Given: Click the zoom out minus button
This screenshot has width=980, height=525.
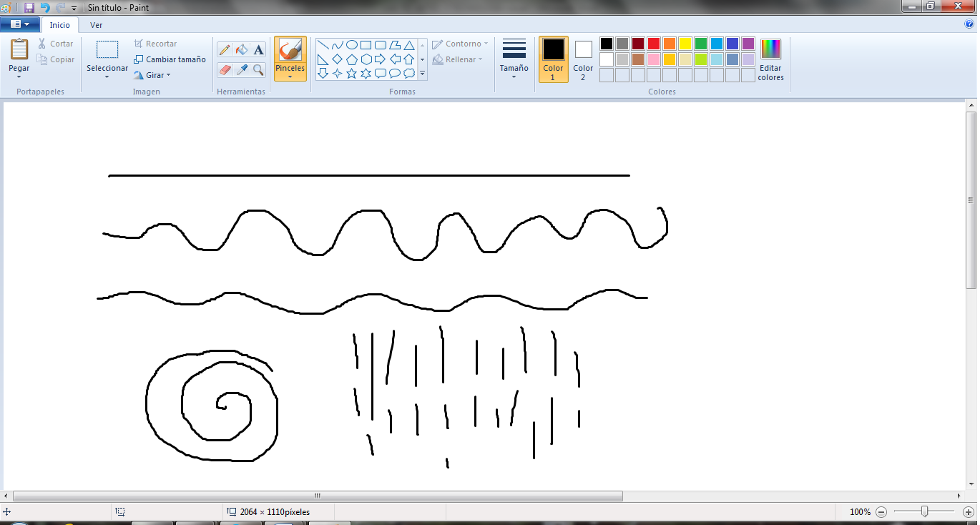Looking at the screenshot, I should coord(881,512).
